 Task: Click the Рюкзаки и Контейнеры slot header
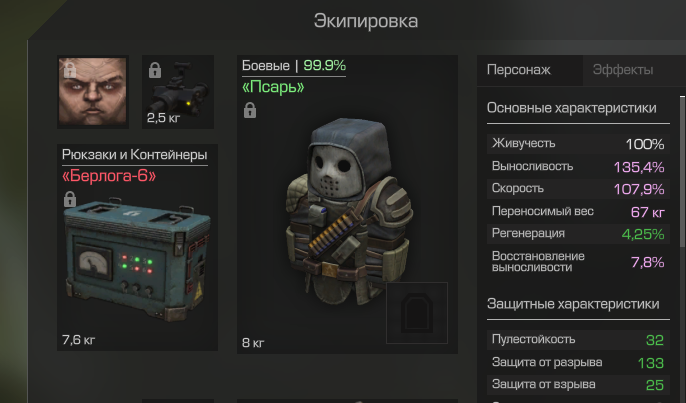point(134,154)
